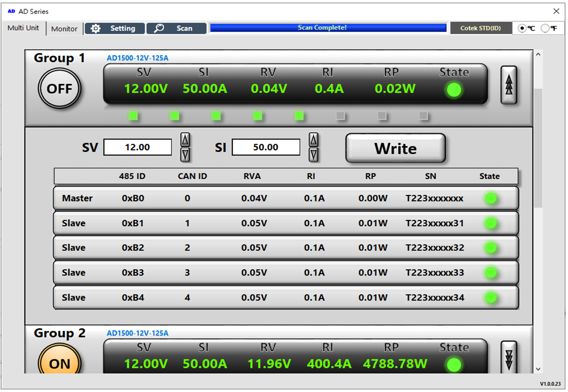Click the SV input field showing 12.00

click(138, 147)
